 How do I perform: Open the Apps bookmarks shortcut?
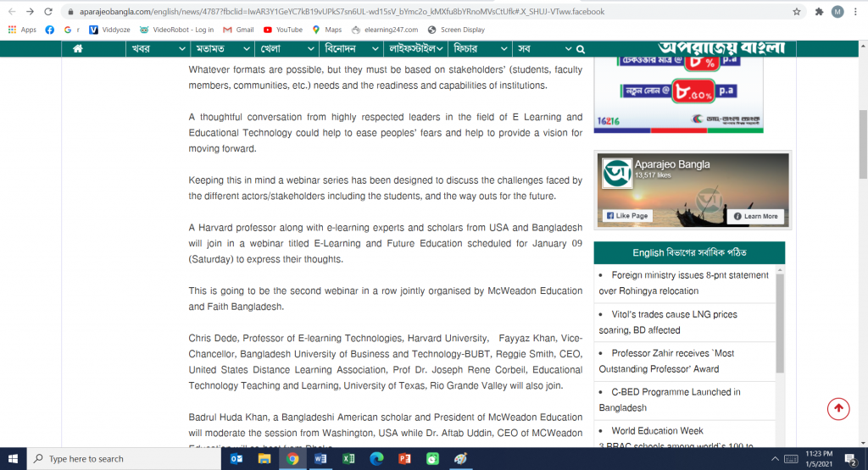pyautogui.click(x=22, y=30)
